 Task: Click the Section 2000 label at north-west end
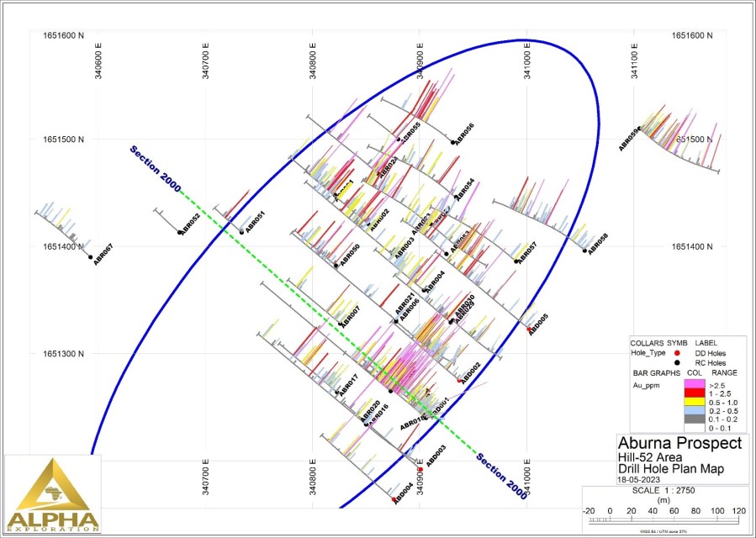point(156,169)
